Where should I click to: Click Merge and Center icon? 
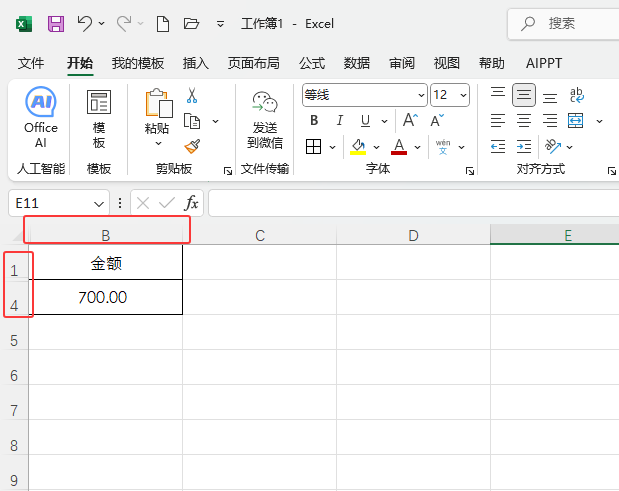[x=575, y=121]
